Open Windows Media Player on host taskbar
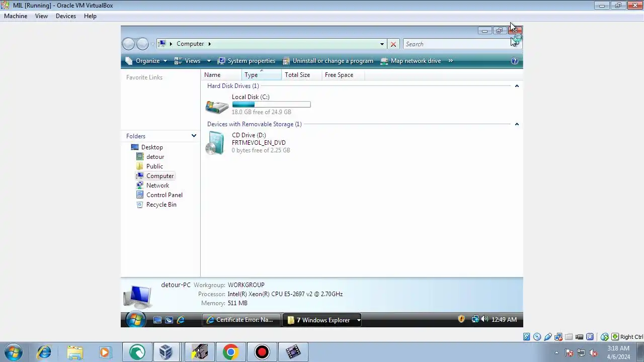Image resolution: width=644 pixels, height=362 pixels. (105, 352)
